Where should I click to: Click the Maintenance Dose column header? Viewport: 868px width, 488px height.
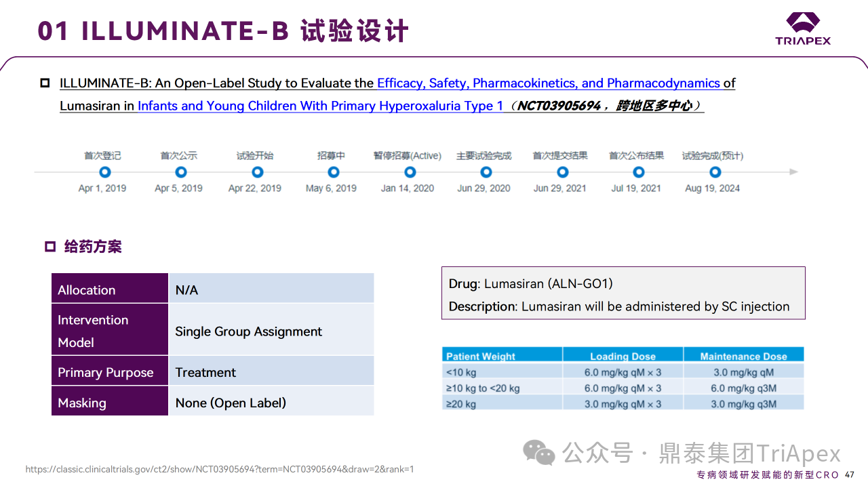(743, 356)
